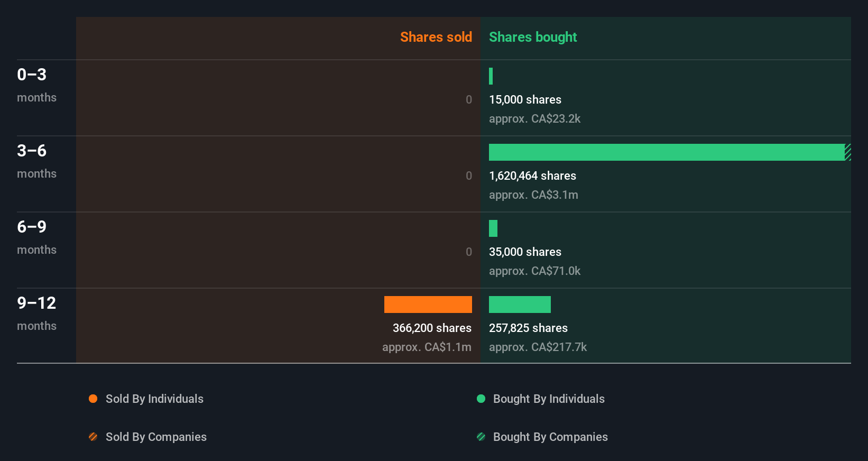Click the zero sold value in 3–6 months row

469,176
